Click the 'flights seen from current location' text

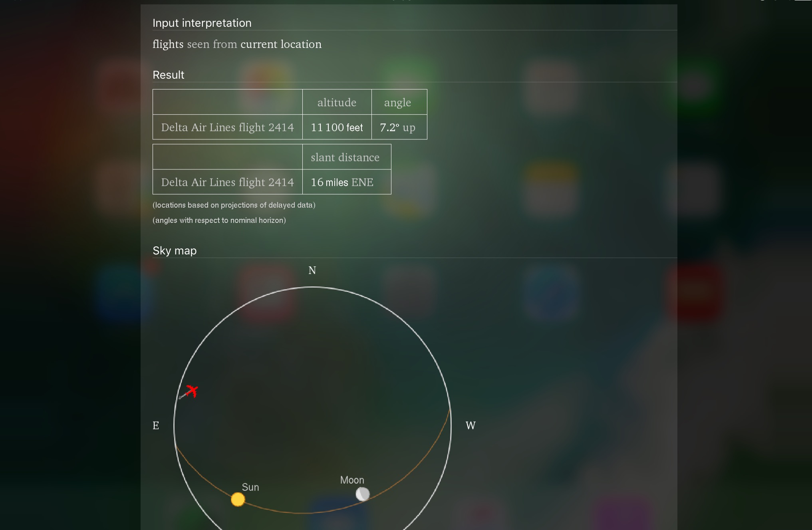pyautogui.click(x=237, y=44)
